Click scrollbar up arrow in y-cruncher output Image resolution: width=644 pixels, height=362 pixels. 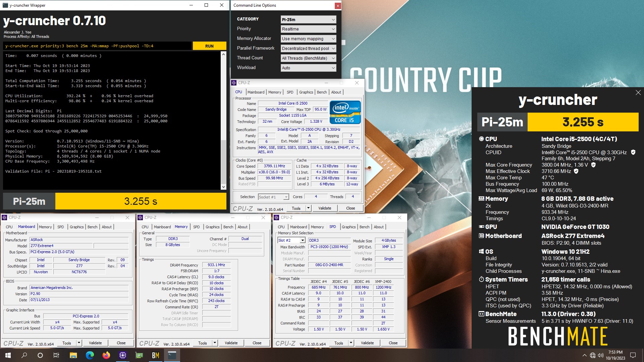tap(224, 54)
